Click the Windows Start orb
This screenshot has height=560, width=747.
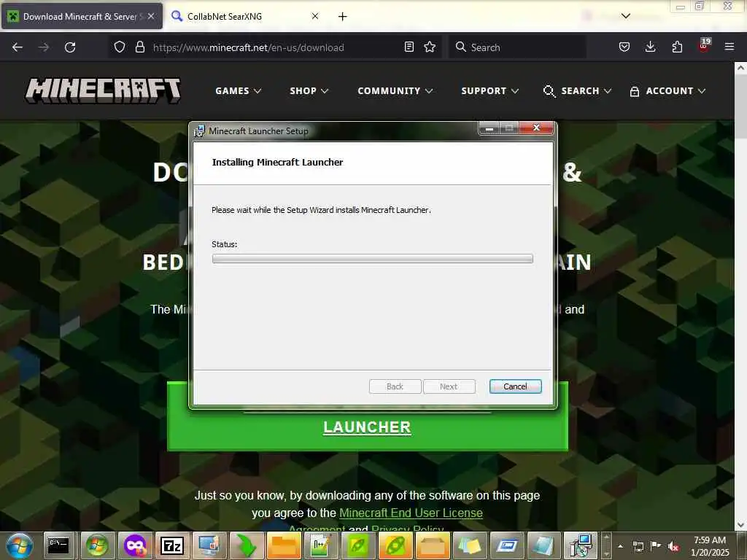pos(20,545)
